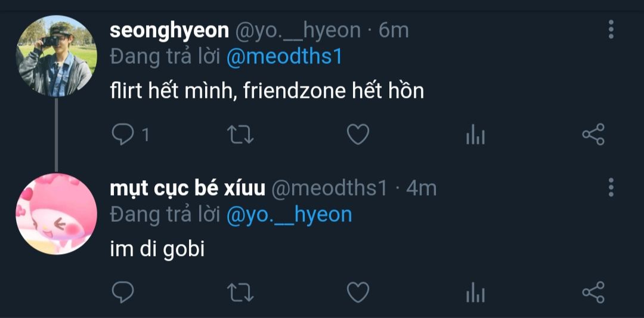Image resolution: width=644 pixels, height=318 pixels.
Task: Open the pink My Melody avatar
Action: (x=55, y=214)
